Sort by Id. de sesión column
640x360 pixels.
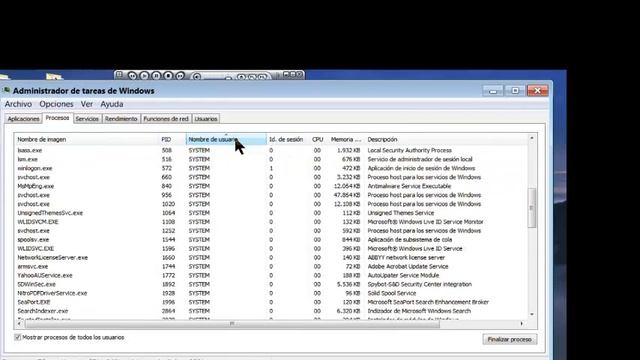287,140
